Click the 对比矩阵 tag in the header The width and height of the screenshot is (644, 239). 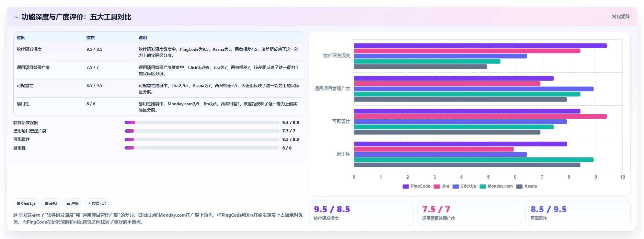point(621,16)
